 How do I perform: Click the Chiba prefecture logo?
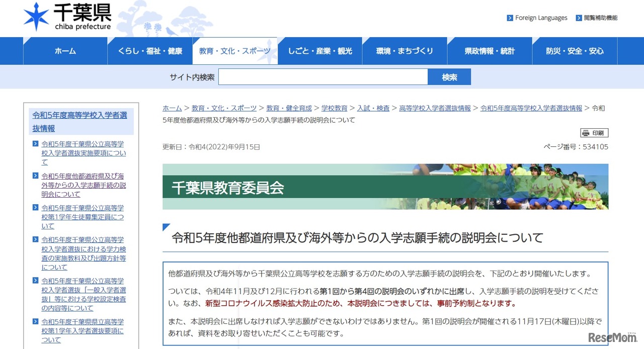pyautogui.click(x=67, y=17)
